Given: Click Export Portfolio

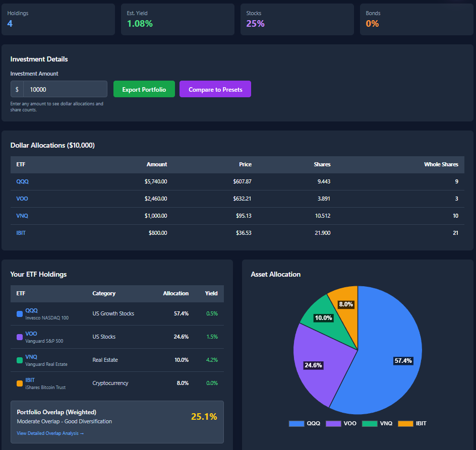Looking at the screenshot, I should click(x=144, y=89).
